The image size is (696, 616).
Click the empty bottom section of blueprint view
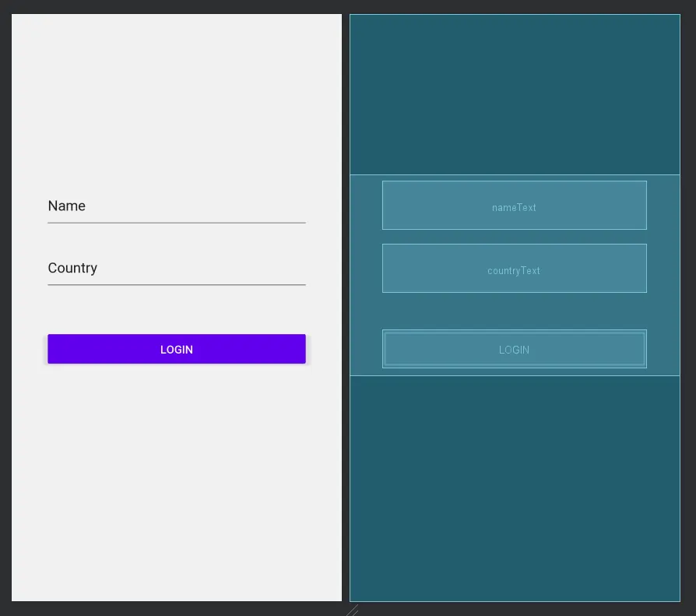[514, 487]
